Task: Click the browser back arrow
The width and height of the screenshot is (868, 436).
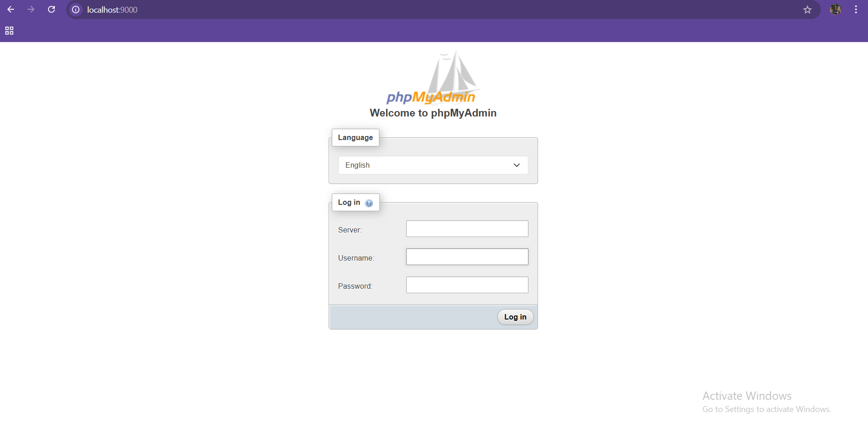Action: pos(10,9)
